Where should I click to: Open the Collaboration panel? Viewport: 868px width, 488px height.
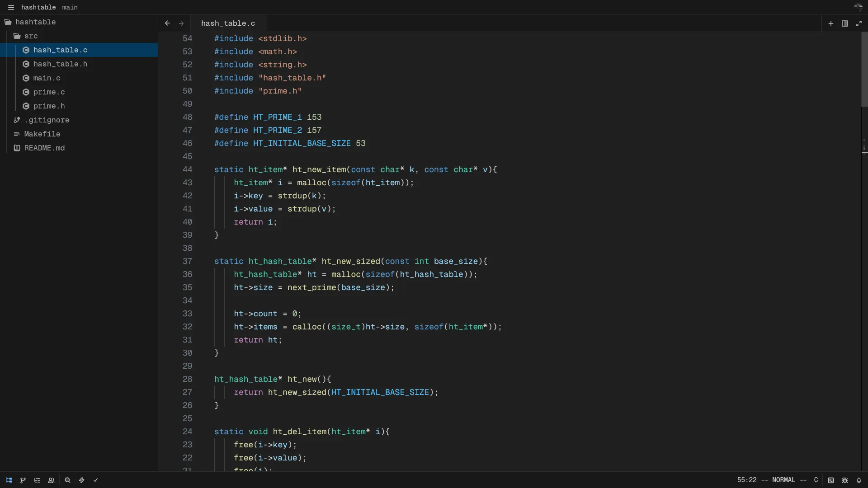click(51, 480)
